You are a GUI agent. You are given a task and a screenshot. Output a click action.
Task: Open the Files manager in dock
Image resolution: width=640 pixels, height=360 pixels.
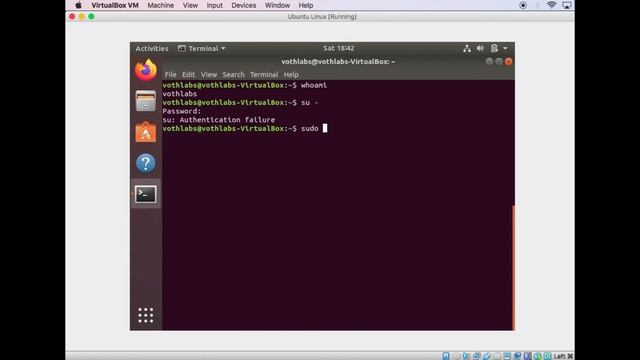(x=146, y=101)
